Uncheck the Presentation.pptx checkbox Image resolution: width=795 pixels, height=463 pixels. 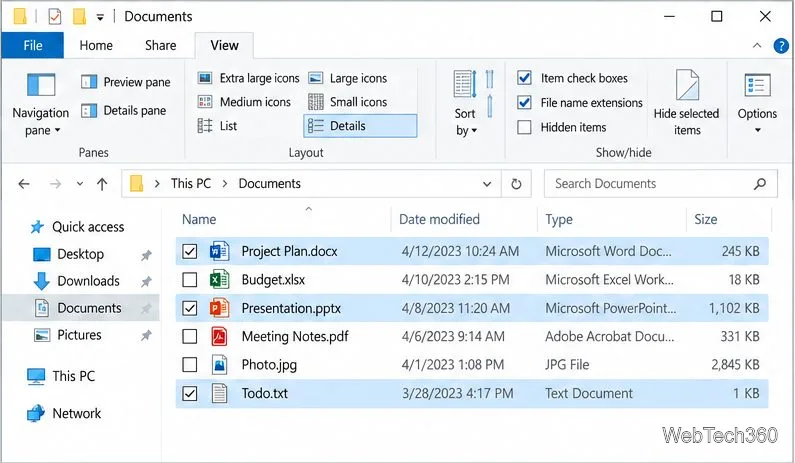coord(190,308)
